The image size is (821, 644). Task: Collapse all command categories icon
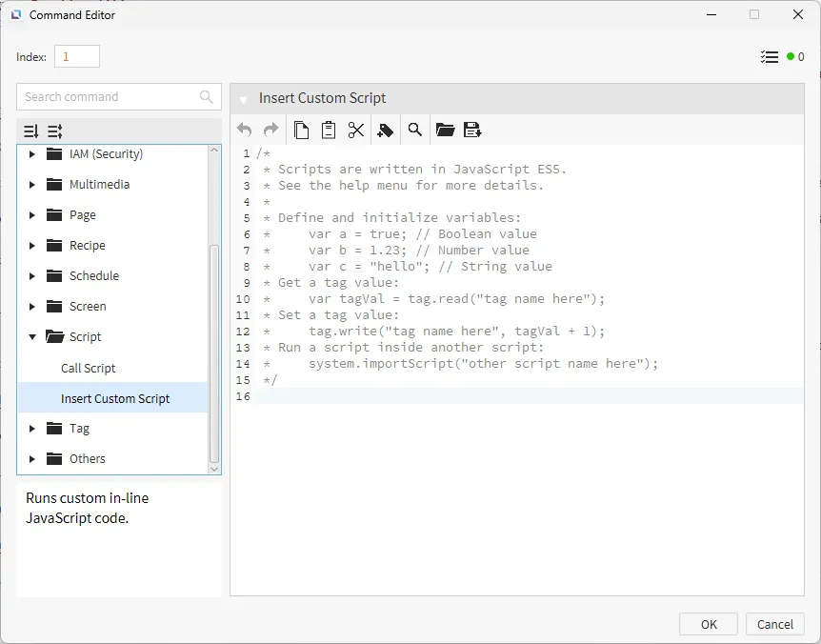pos(55,131)
